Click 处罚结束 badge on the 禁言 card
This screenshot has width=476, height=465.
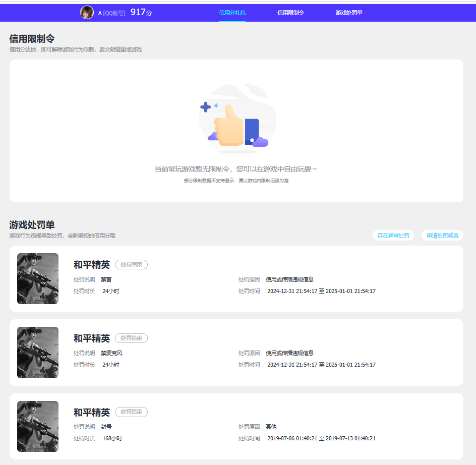click(131, 265)
